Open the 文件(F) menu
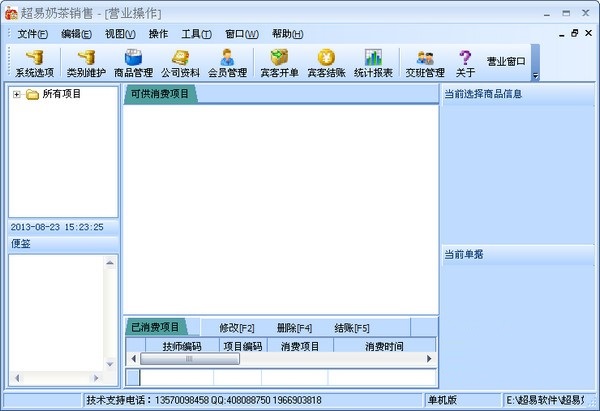 click(x=33, y=34)
